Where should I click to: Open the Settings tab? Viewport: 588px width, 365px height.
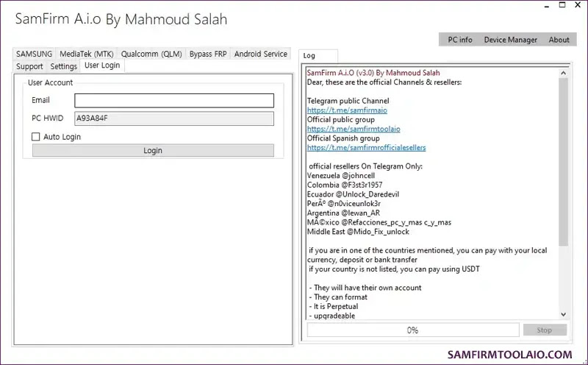pos(63,66)
